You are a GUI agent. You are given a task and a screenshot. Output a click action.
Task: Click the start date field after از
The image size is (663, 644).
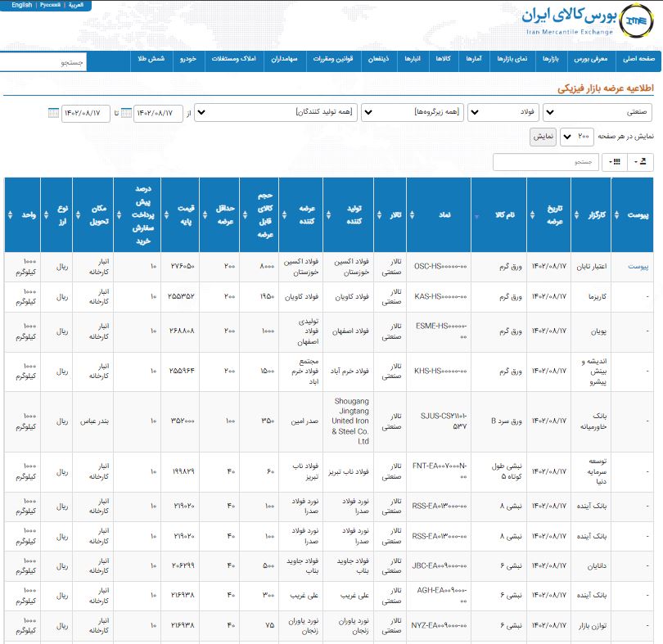[158, 113]
